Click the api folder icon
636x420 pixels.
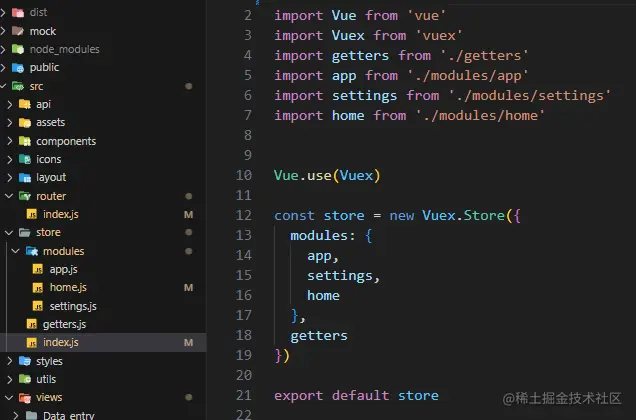tap(25, 104)
